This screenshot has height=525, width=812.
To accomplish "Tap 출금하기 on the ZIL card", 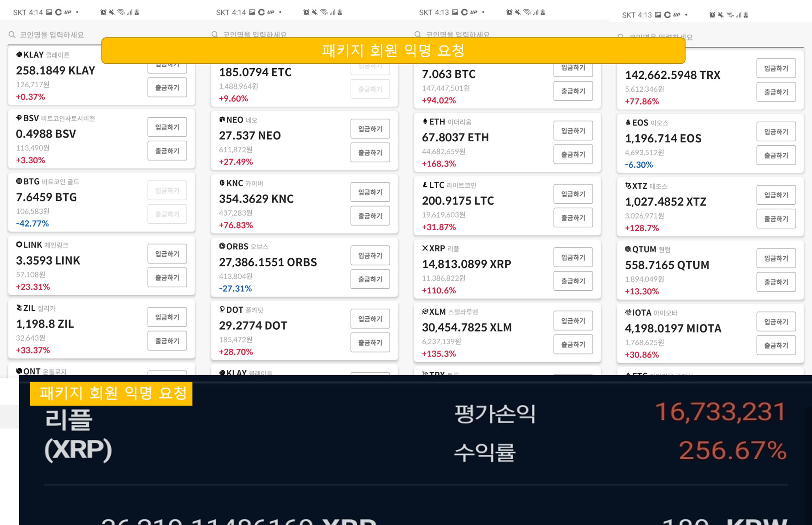I will tap(167, 341).
